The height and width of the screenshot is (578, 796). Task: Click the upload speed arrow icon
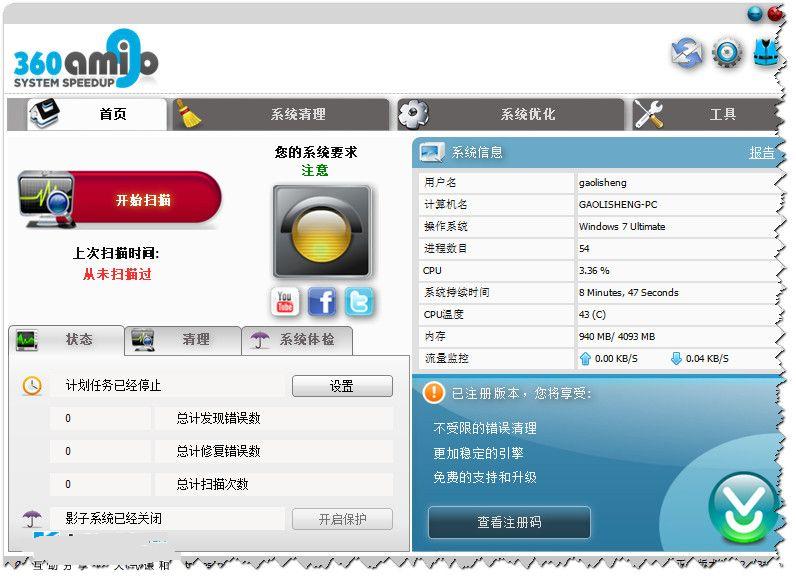click(x=585, y=358)
